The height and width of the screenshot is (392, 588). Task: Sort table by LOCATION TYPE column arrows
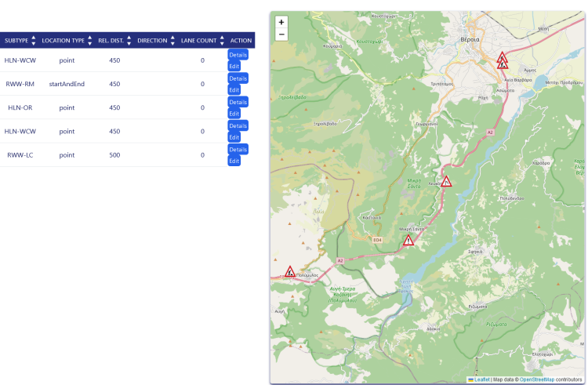(89, 41)
